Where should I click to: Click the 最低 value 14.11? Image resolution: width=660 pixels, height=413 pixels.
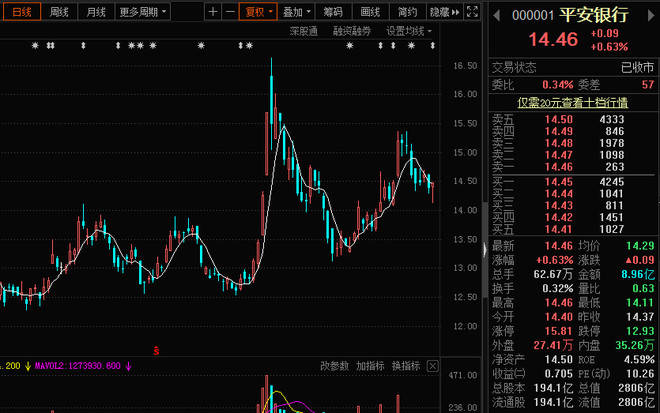point(640,303)
